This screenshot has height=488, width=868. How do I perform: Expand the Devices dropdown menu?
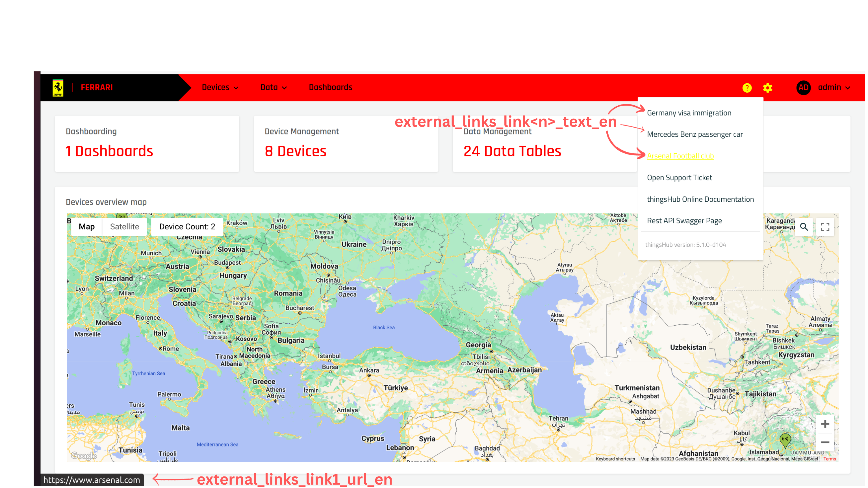pos(220,88)
